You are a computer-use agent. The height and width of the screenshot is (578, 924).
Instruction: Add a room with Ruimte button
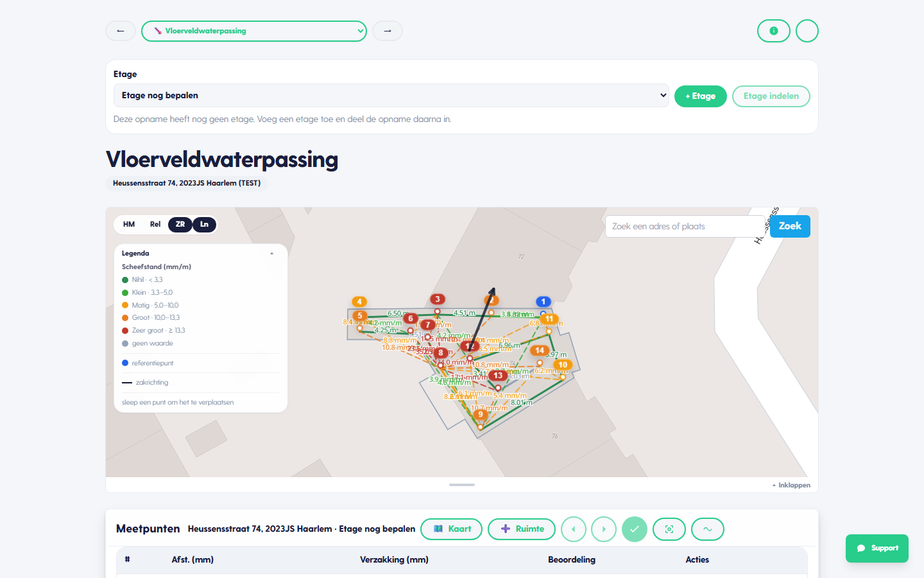point(522,529)
